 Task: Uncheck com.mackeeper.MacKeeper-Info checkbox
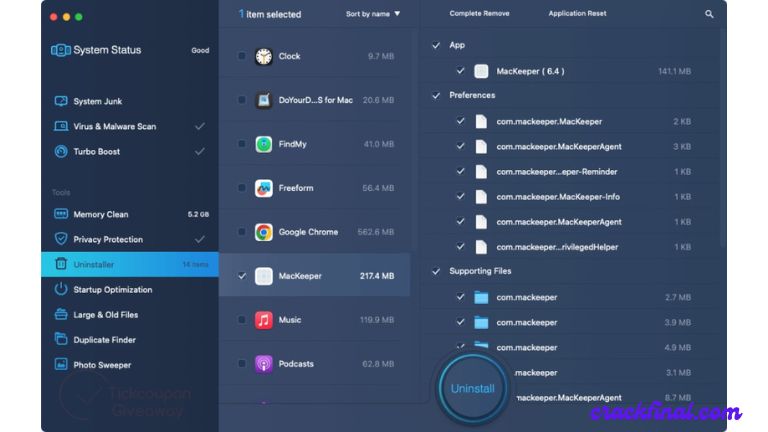(460, 196)
